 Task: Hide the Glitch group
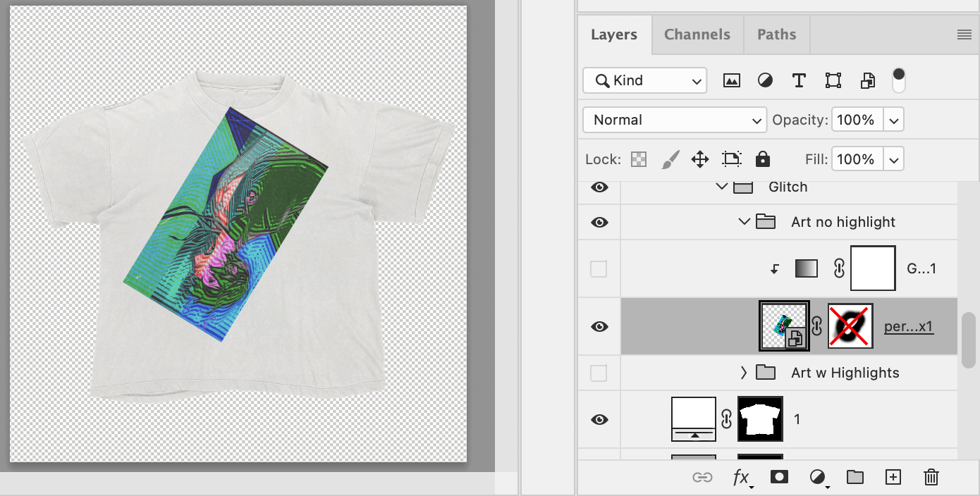[x=599, y=187]
